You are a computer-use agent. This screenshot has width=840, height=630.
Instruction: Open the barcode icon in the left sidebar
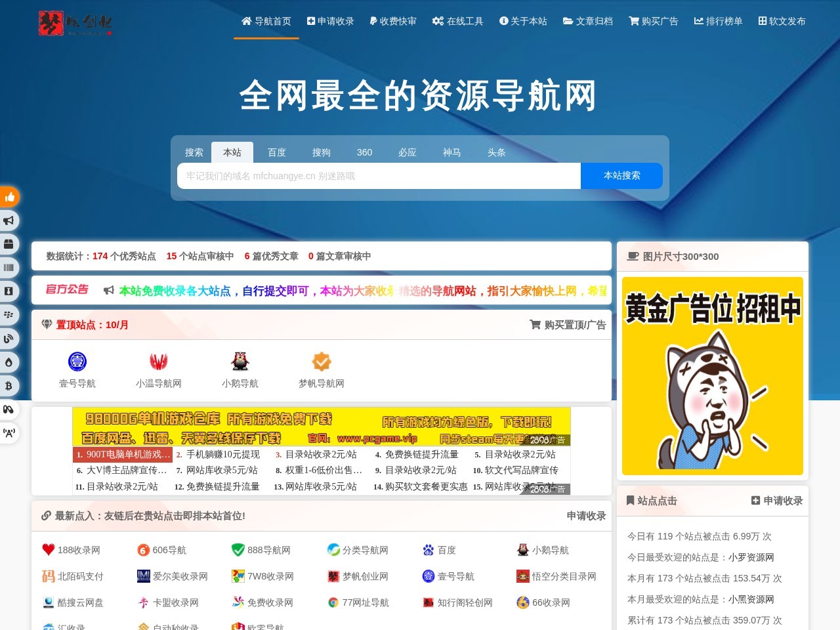[9, 267]
